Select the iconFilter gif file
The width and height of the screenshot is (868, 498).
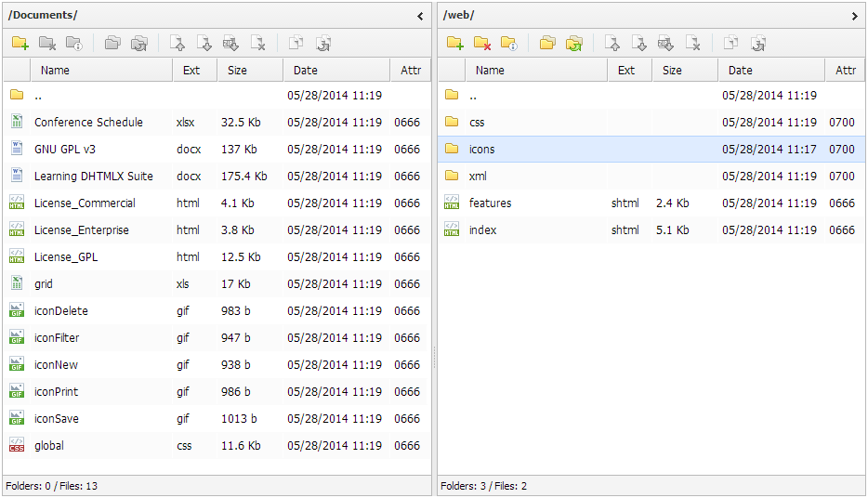[x=217, y=337]
